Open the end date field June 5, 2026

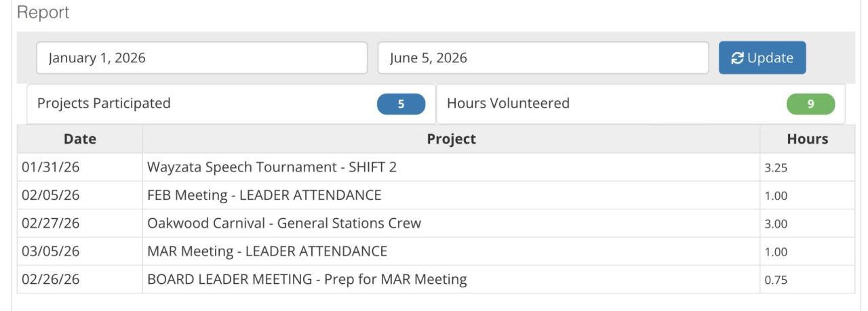[x=542, y=58]
